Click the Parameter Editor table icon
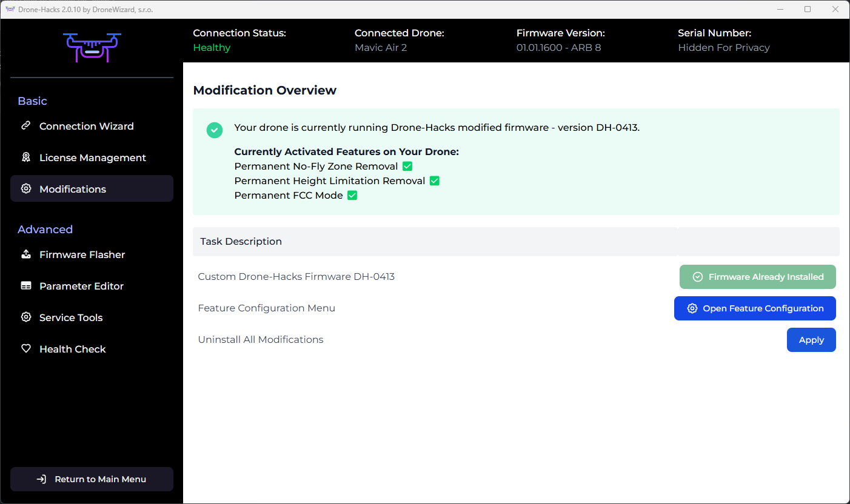Viewport: 850px width, 504px height. (x=26, y=286)
